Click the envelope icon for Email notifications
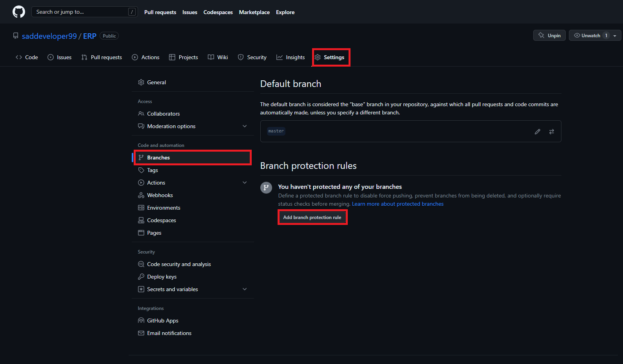The width and height of the screenshot is (623, 364). (141, 333)
